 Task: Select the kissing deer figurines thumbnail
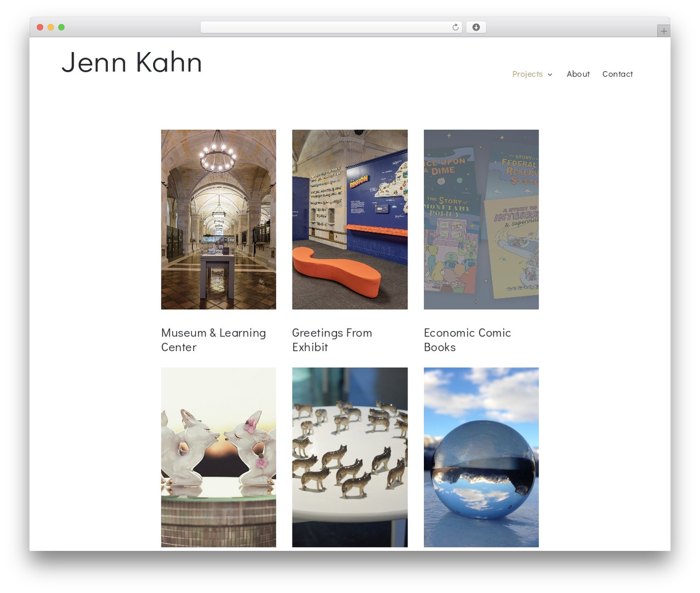pyautogui.click(x=219, y=457)
